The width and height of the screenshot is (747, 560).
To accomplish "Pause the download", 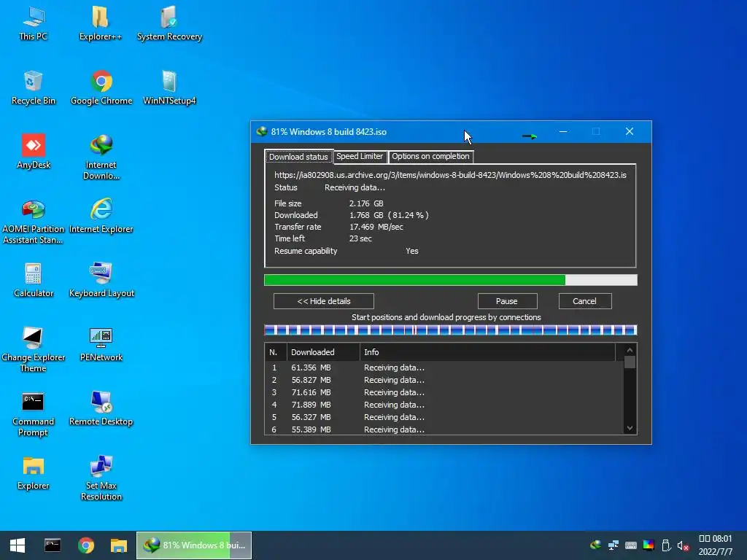I will 507,301.
